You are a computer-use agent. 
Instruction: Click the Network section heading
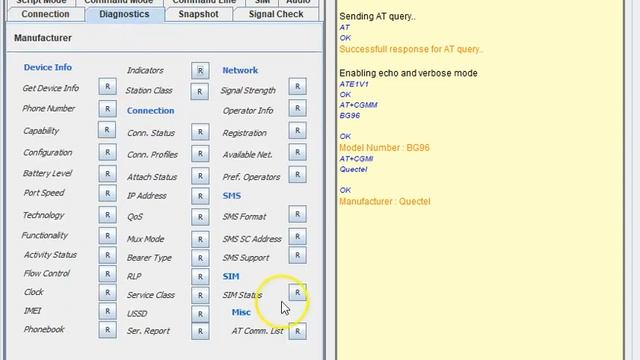coord(240,70)
